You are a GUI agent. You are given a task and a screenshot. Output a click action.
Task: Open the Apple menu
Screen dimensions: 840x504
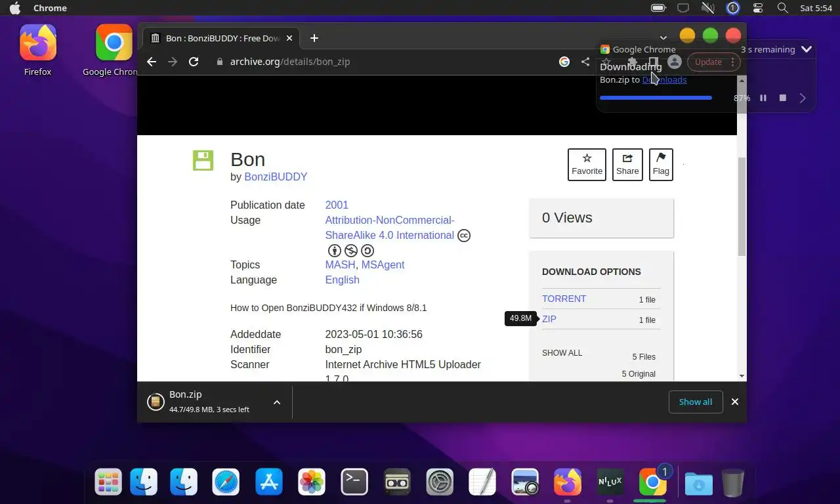pyautogui.click(x=14, y=8)
